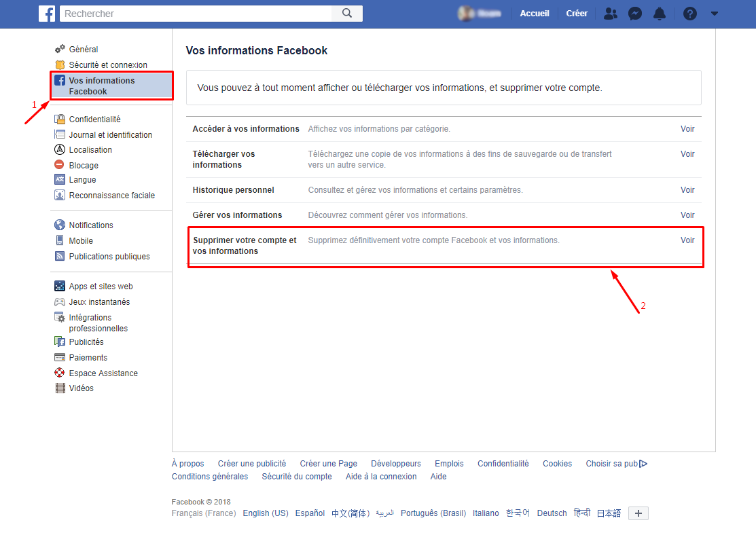Switch language to English (US)
Viewport: 756px width, 533px height.
point(266,513)
